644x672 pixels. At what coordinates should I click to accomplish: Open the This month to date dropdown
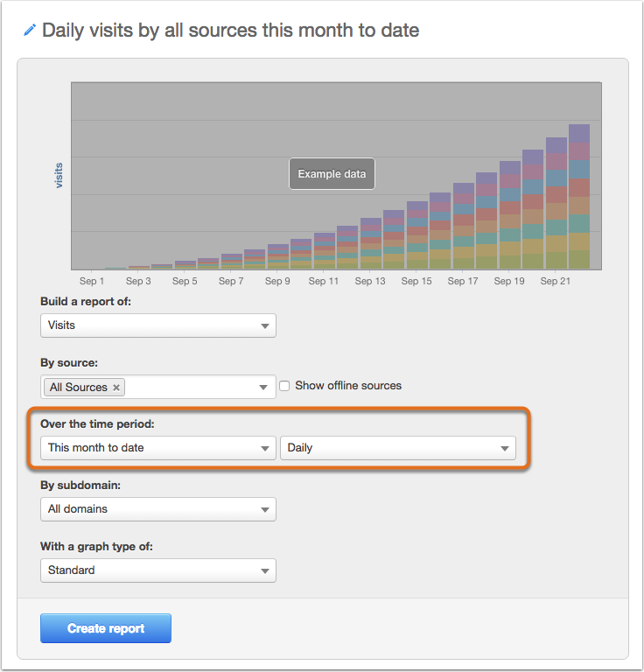(158, 448)
